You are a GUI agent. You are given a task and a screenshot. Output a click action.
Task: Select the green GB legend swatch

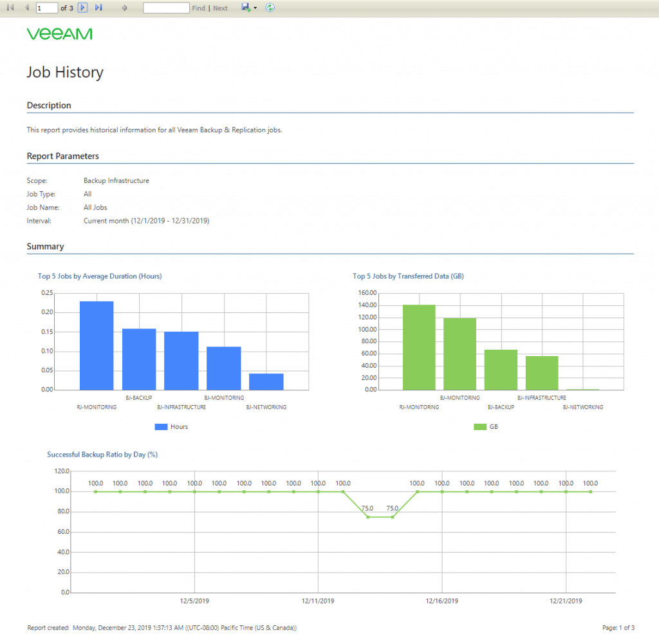pyautogui.click(x=480, y=426)
